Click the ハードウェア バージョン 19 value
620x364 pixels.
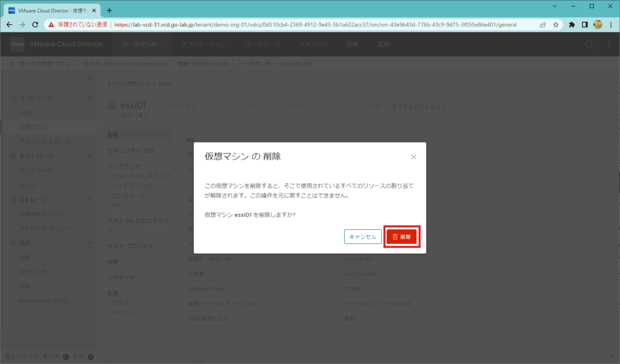[x=377, y=304]
